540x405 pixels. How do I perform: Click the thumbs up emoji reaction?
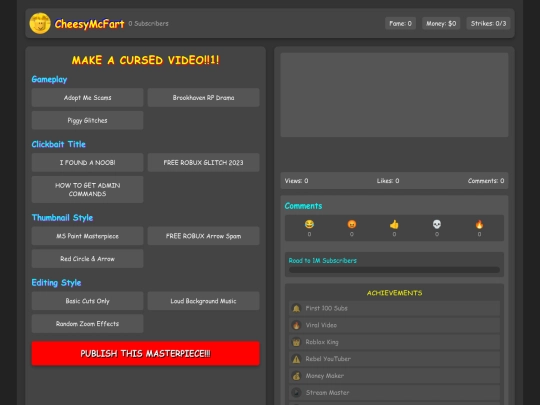(x=394, y=225)
